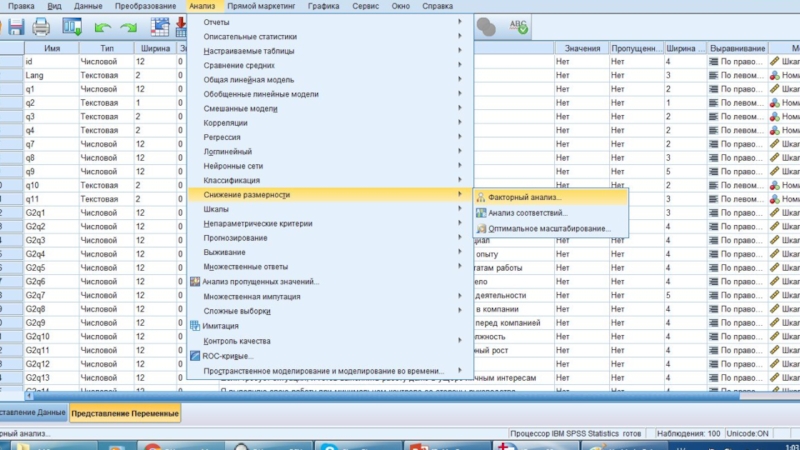This screenshot has height=450, width=800.
Task: Select Факторный анализ from the submenu
Action: click(x=525, y=197)
